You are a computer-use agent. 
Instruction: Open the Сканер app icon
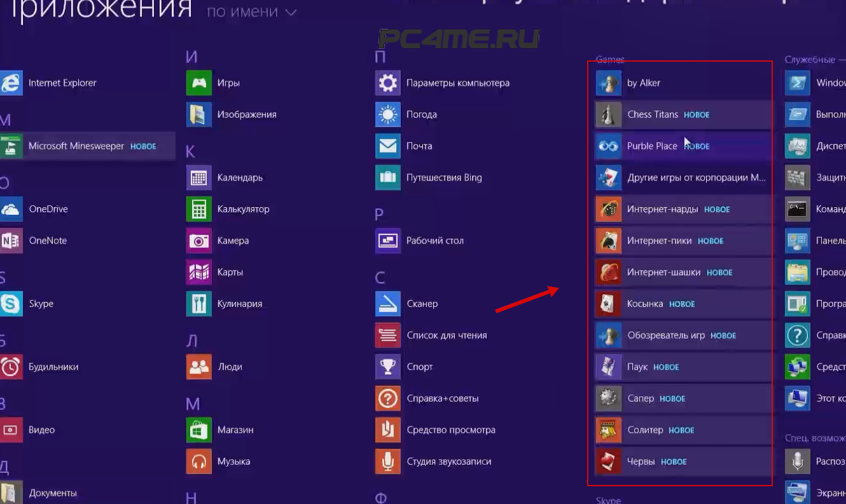388,304
